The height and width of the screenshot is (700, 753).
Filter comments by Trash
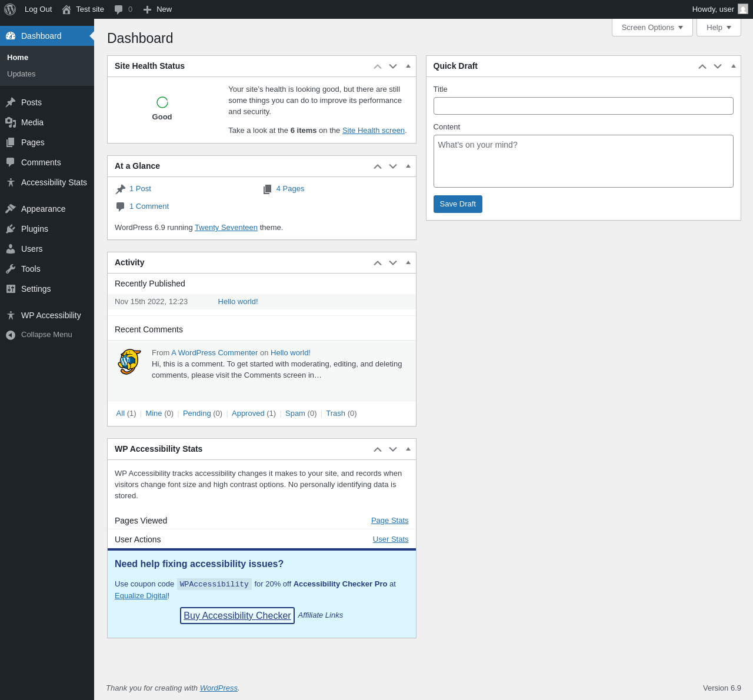(335, 414)
